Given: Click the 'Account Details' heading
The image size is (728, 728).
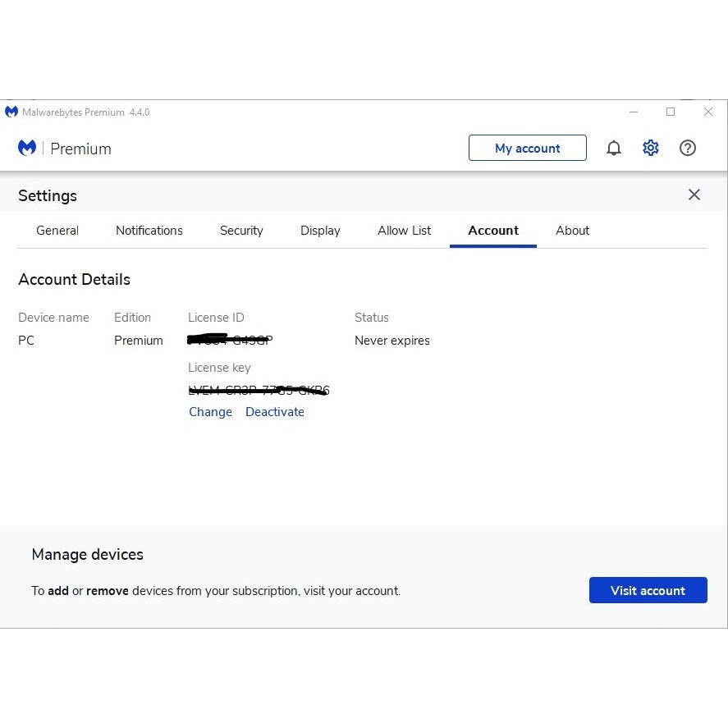Looking at the screenshot, I should pos(75,280).
